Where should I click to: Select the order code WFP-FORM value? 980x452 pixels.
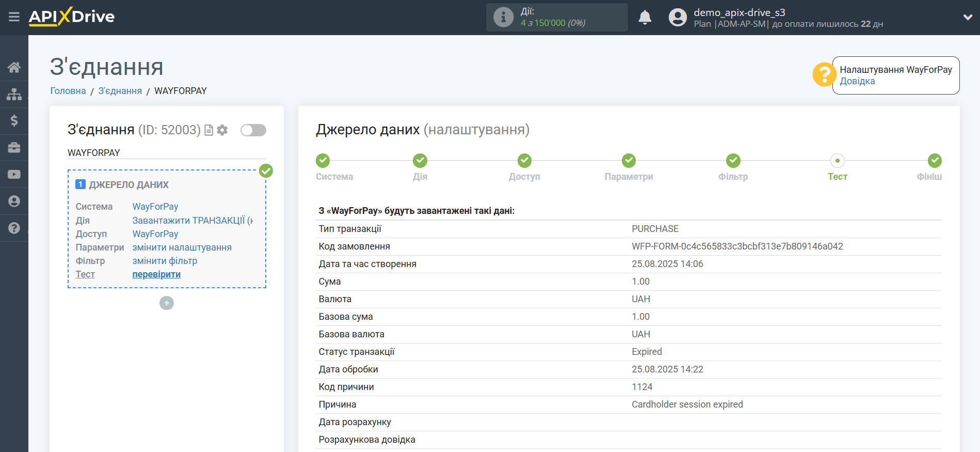(737, 246)
